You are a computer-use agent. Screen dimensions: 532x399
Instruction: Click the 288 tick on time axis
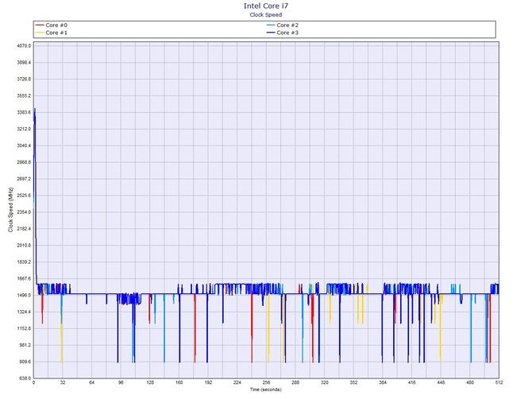[x=295, y=382]
